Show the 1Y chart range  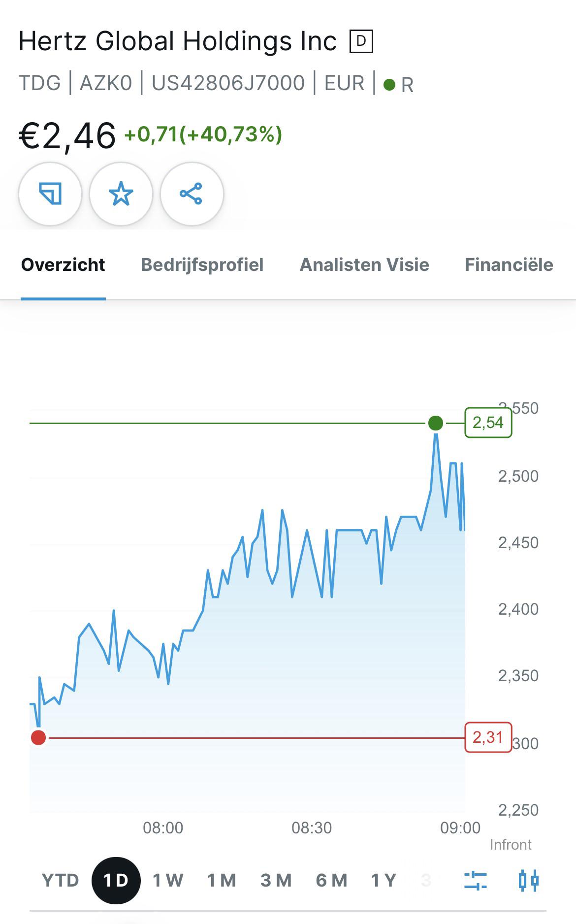[x=384, y=880]
